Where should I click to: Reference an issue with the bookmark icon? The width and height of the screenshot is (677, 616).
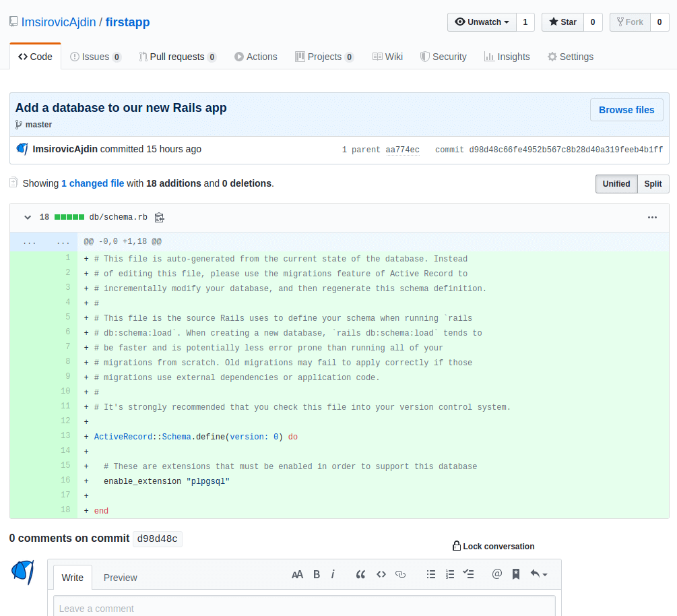pyautogui.click(x=516, y=574)
